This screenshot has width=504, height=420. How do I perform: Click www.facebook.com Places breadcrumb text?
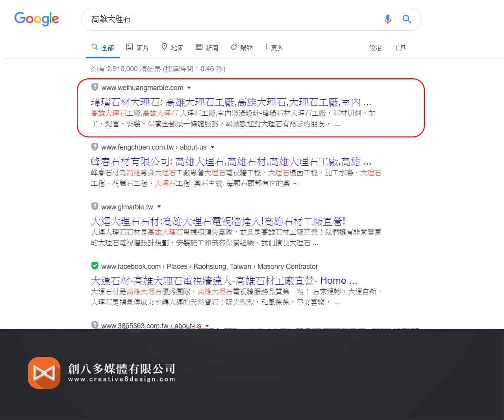click(209, 266)
